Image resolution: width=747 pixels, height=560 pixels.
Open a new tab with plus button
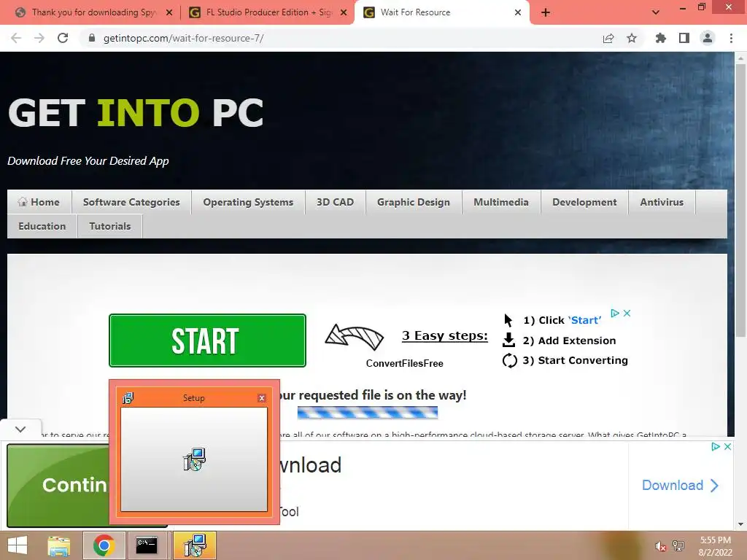click(x=546, y=13)
